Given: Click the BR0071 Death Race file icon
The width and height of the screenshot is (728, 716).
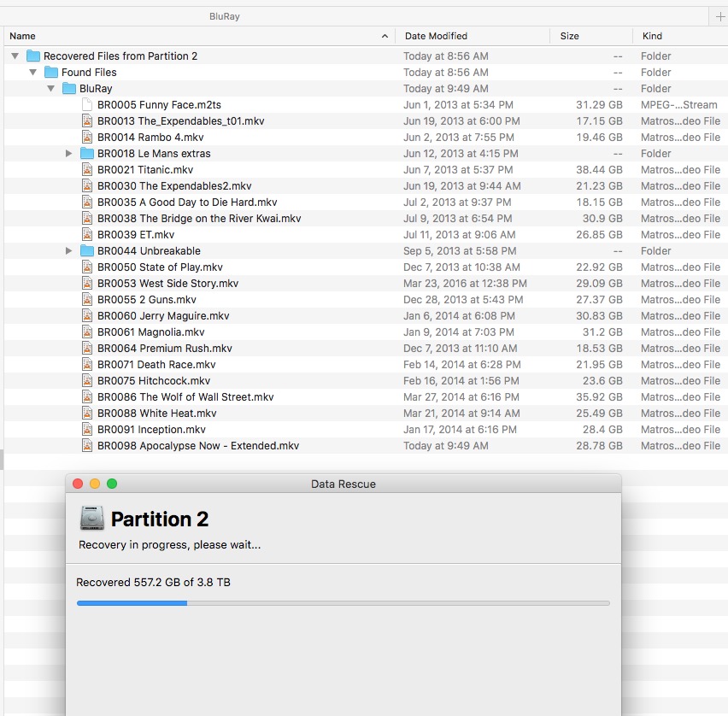Looking at the screenshot, I should [87, 365].
